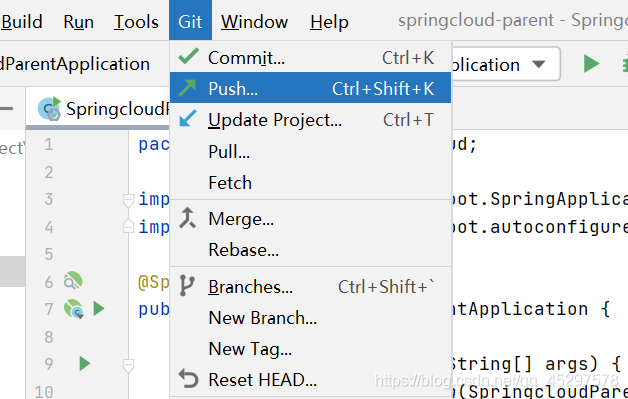The height and width of the screenshot is (399, 628).
Task: Choose Update Project... from the Git menu
Action: pos(310,119)
